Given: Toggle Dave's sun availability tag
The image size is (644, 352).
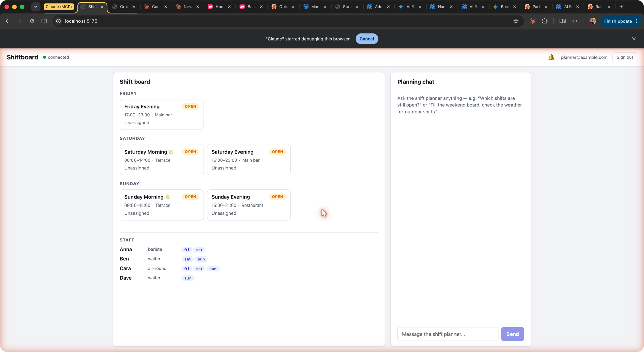Looking at the screenshot, I should pyautogui.click(x=188, y=278).
